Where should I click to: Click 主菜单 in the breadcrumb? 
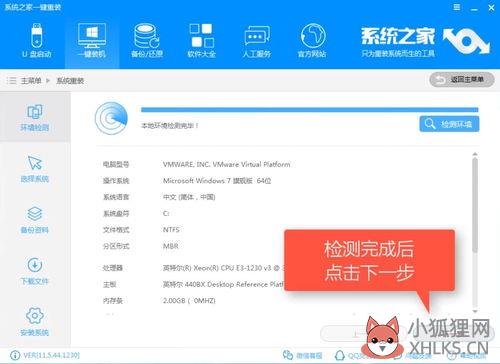tap(31, 81)
